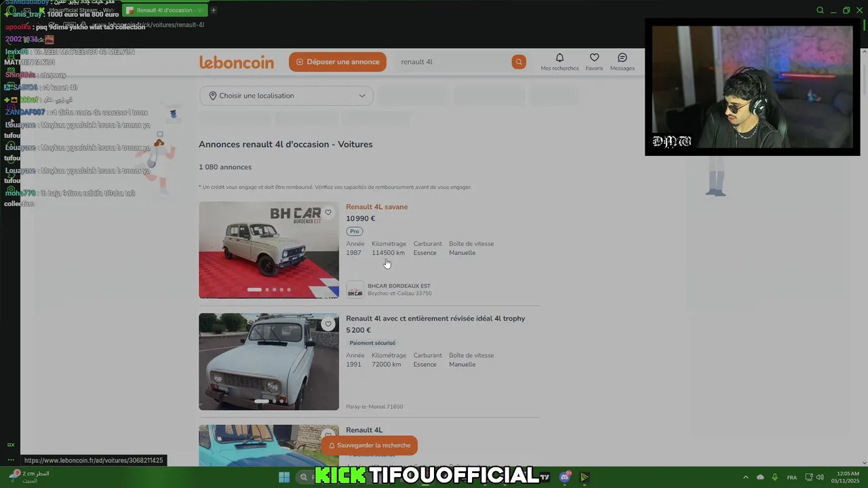This screenshot has width=868, height=488.
Task: Open the volume tray icon
Action: [820, 477]
